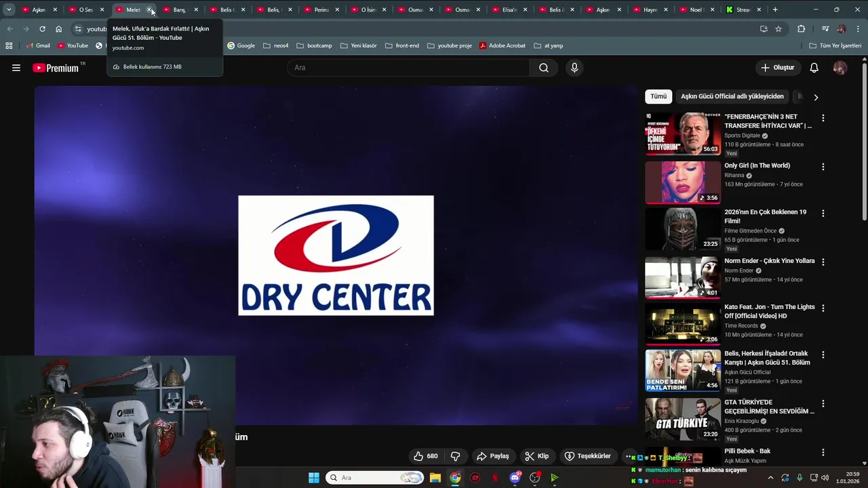Open the clock showing 20:59
868x488 pixels.
[848, 478]
